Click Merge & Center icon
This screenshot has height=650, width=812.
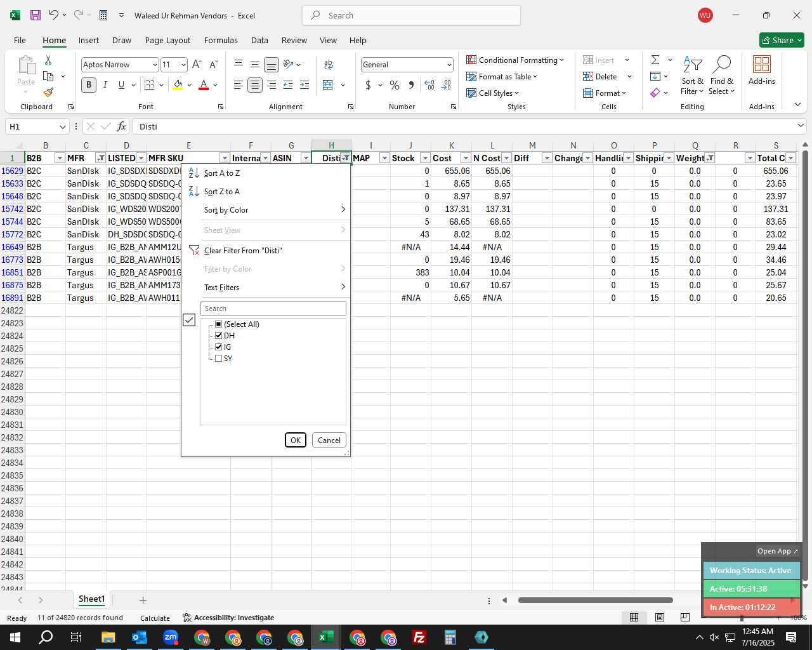click(x=328, y=85)
